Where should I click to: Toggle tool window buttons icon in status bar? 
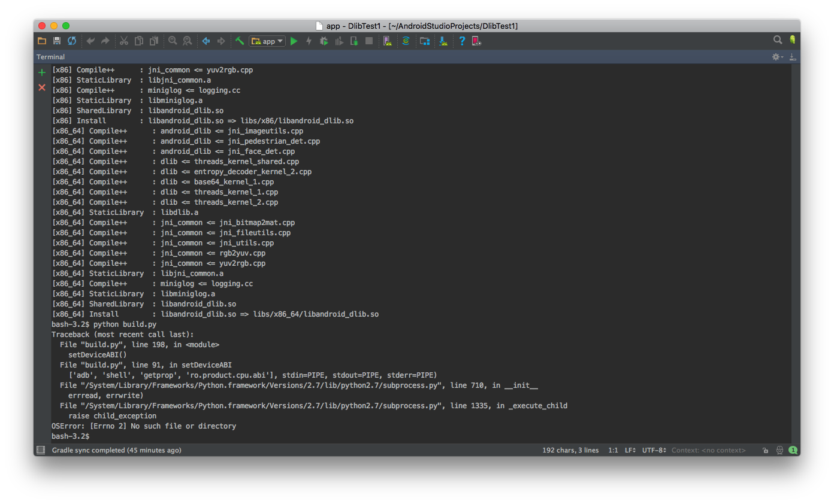[41, 450]
